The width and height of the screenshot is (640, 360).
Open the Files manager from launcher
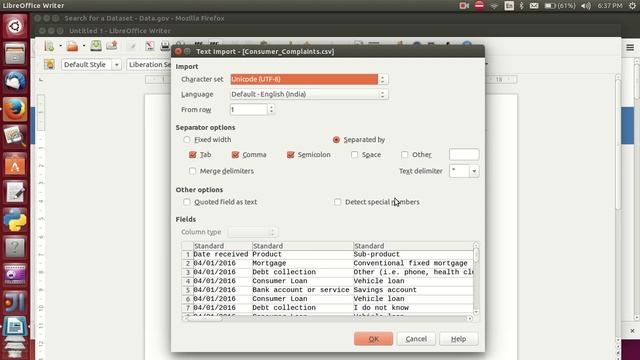point(15,54)
